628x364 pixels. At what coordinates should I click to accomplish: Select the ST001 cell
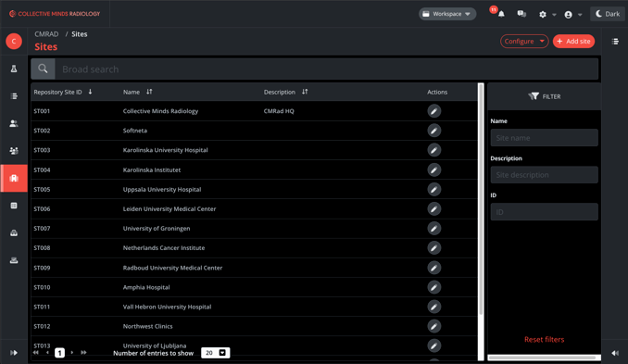click(x=42, y=111)
